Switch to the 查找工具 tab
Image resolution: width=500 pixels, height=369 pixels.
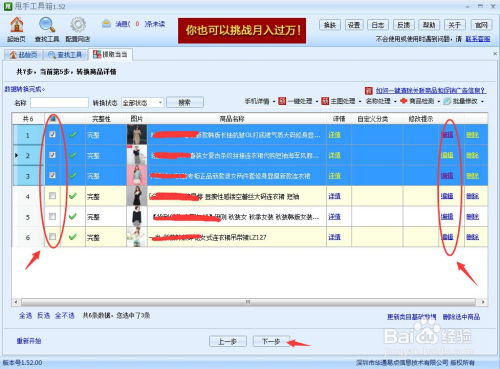pos(65,55)
